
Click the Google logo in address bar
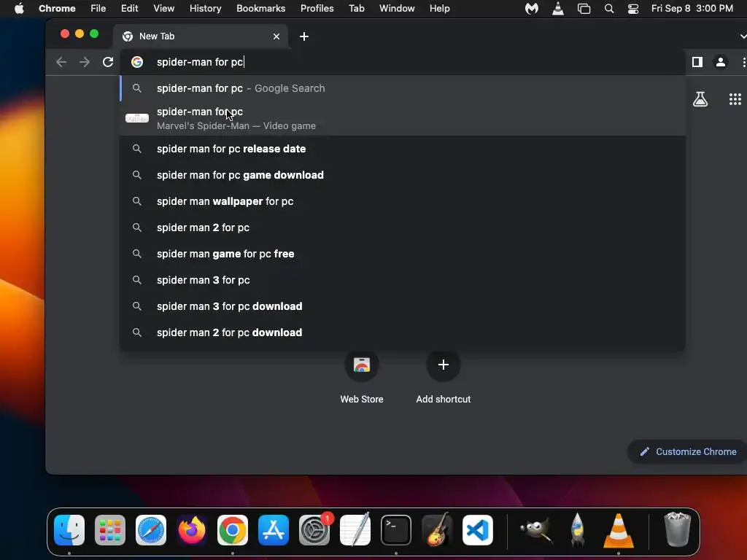pyautogui.click(x=137, y=62)
